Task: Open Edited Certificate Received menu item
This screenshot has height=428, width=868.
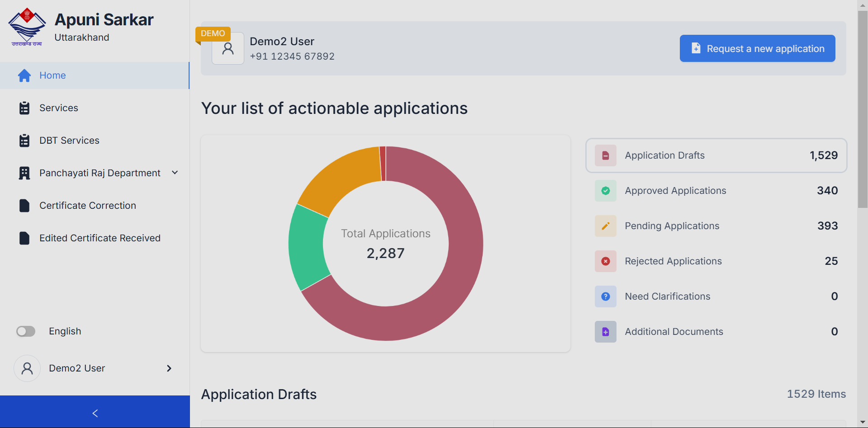Action: point(95,238)
